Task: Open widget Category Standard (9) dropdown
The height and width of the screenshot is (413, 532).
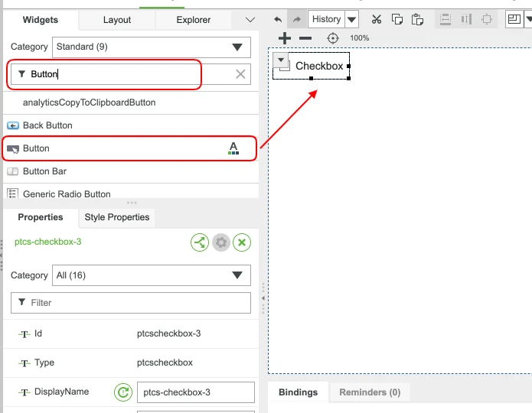Action: click(152, 47)
